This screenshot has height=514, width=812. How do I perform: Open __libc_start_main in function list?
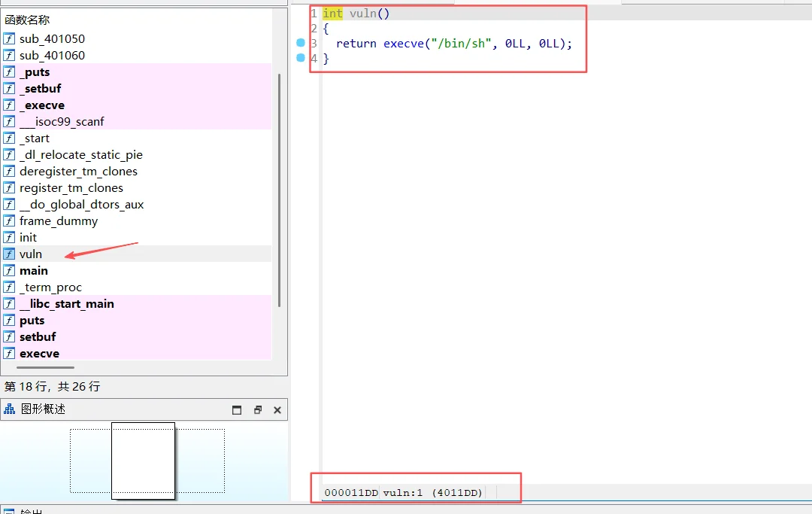67,304
